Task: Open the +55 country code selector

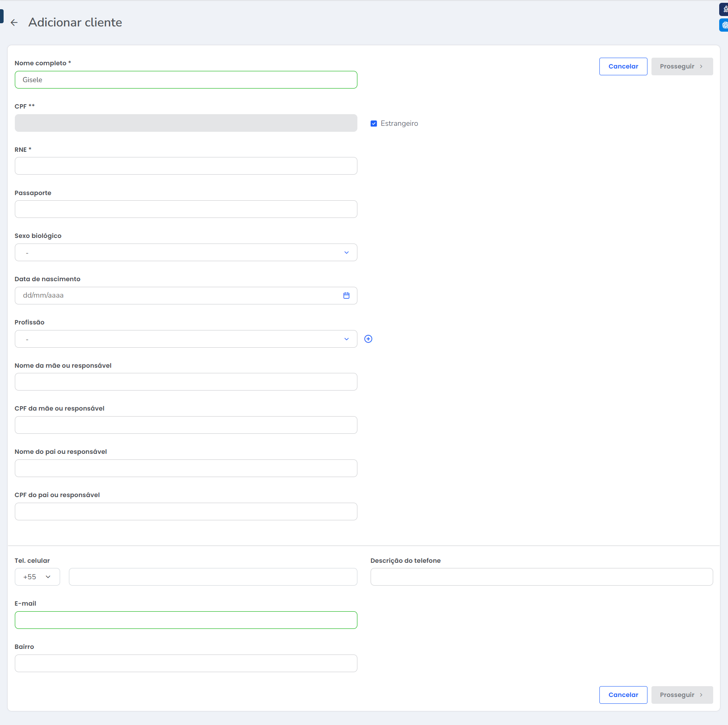Action: [x=37, y=577]
